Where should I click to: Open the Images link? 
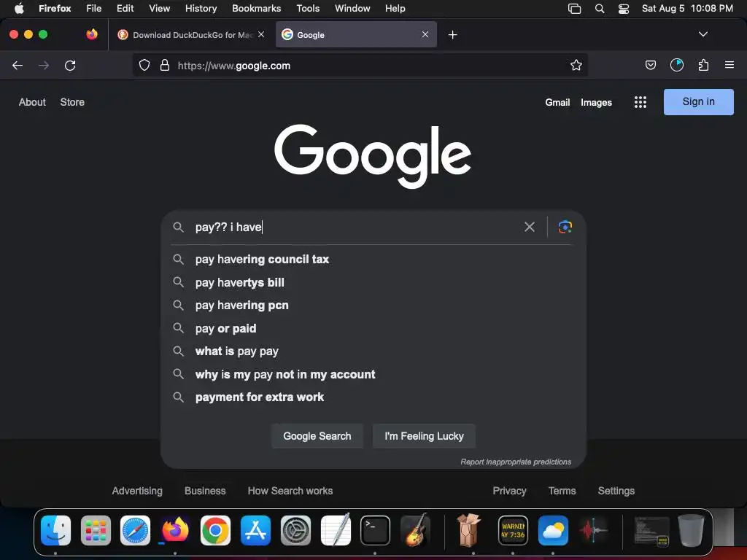coord(596,102)
